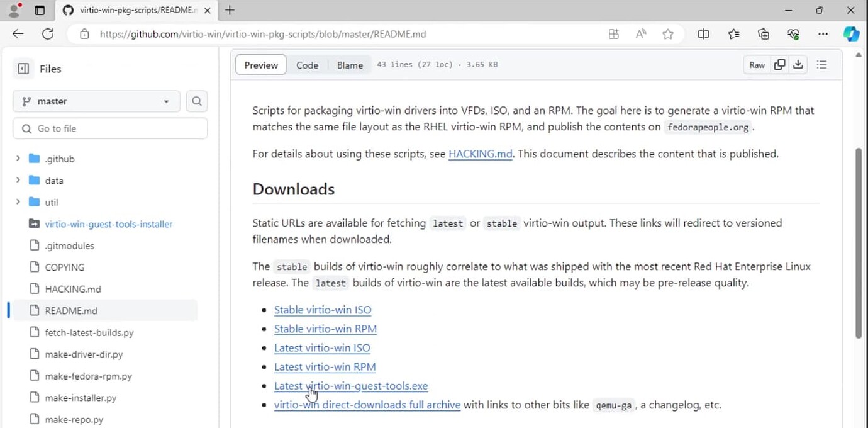Collapse the Files side panel

(23, 69)
